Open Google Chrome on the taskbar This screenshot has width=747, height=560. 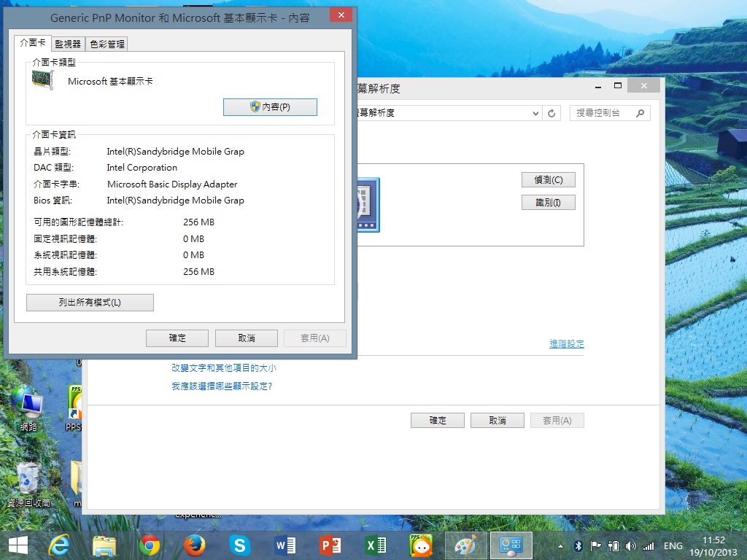click(150, 545)
